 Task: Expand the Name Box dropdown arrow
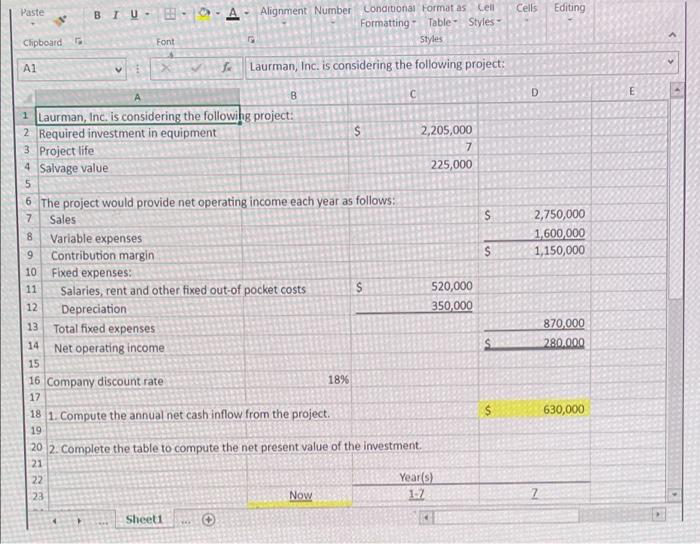118,69
